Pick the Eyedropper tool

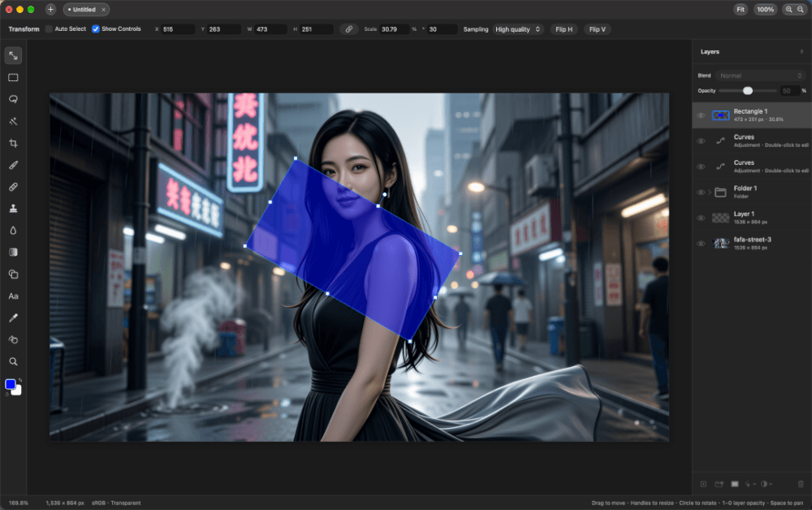[14, 318]
